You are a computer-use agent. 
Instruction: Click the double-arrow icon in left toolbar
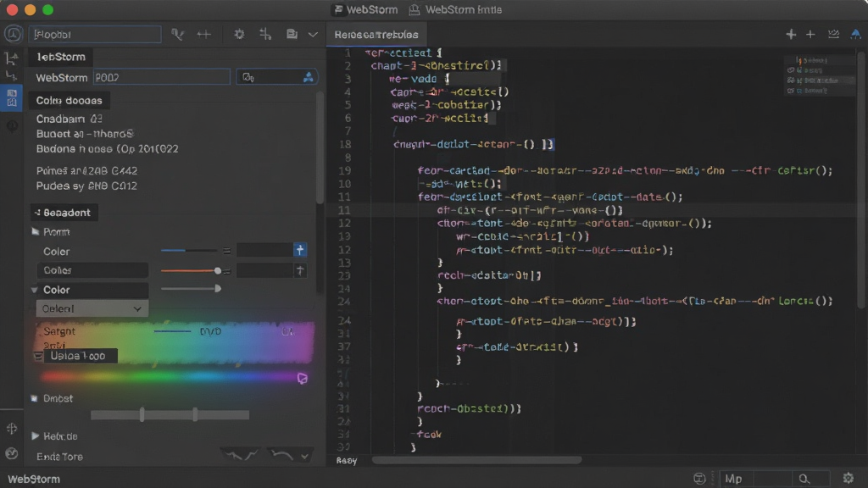point(203,34)
